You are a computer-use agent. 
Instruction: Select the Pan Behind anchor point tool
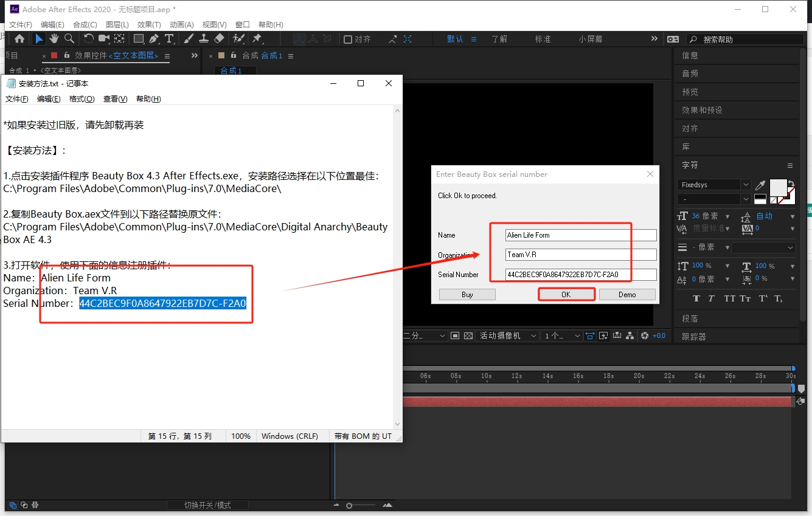coord(119,39)
